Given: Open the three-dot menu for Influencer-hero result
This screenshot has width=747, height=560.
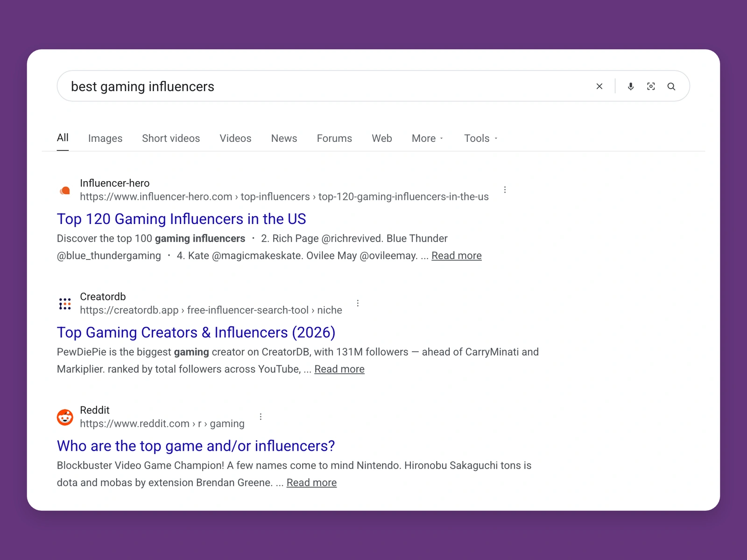Looking at the screenshot, I should coord(505,189).
